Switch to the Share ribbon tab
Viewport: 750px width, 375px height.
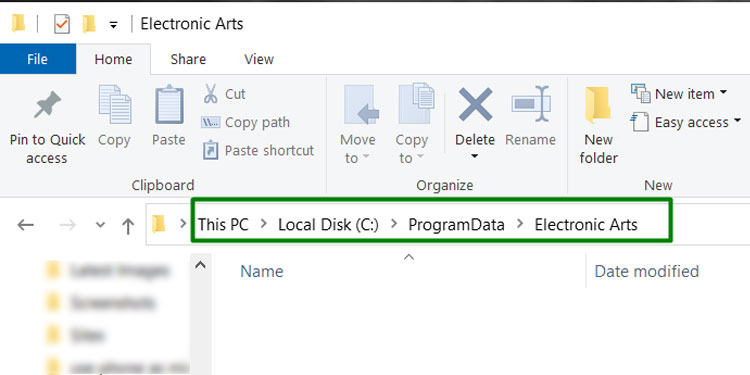[x=188, y=59]
